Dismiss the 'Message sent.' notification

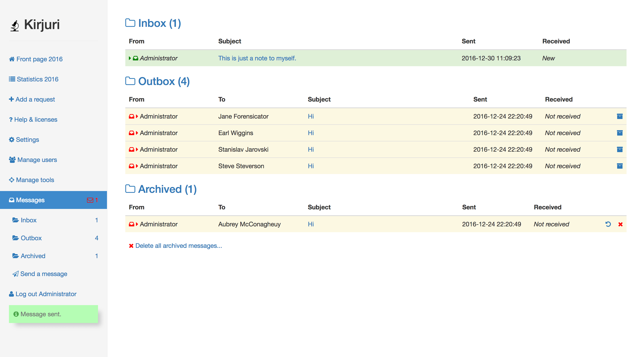coord(53,314)
